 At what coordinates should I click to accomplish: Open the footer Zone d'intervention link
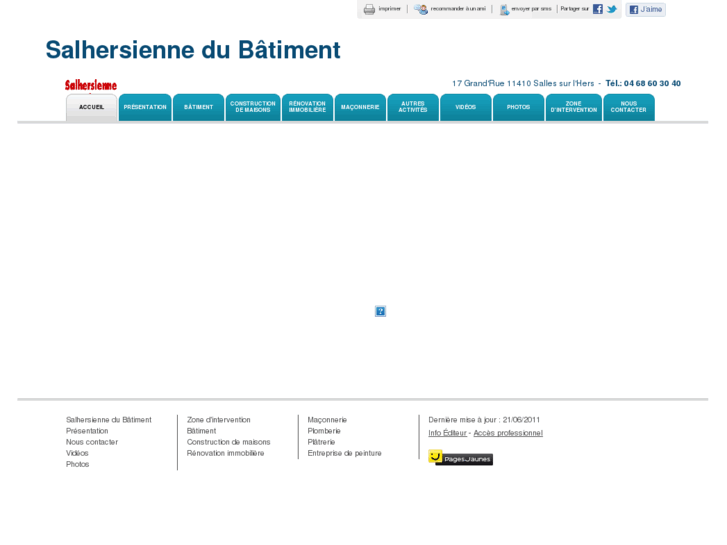[218, 420]
